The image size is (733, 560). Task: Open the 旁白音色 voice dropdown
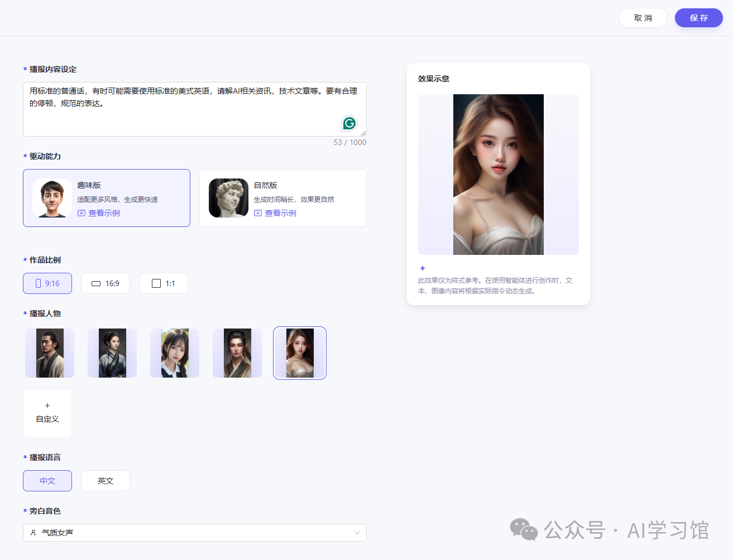194,533
